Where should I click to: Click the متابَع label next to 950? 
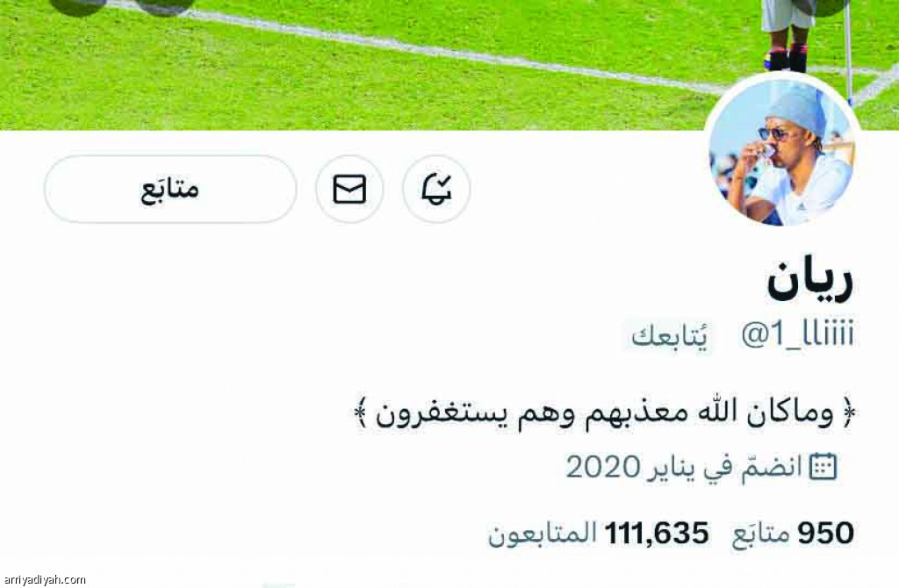point(761,534)
